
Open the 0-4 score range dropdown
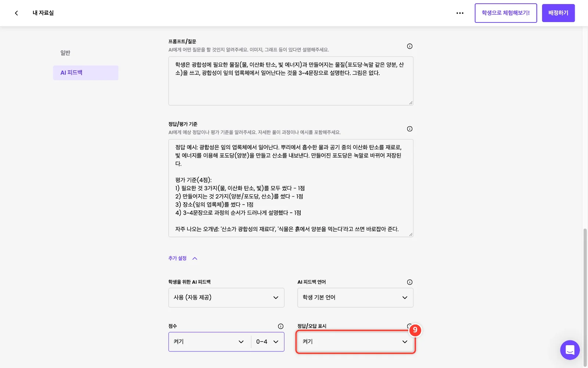pyautogui.click(x=268, y=342)
